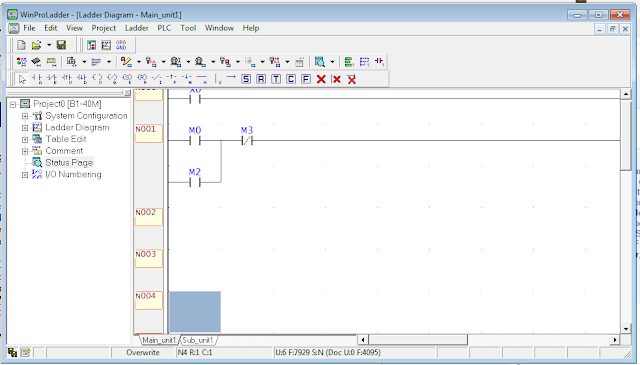Insert a Function with F button
The image size is (640, 365).
click(x=306, y=79)
